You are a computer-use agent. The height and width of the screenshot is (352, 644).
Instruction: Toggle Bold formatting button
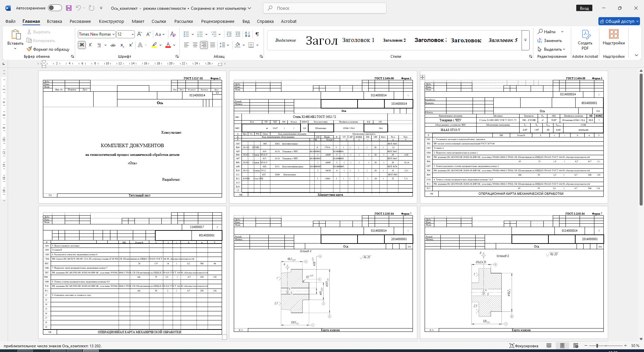82,45
